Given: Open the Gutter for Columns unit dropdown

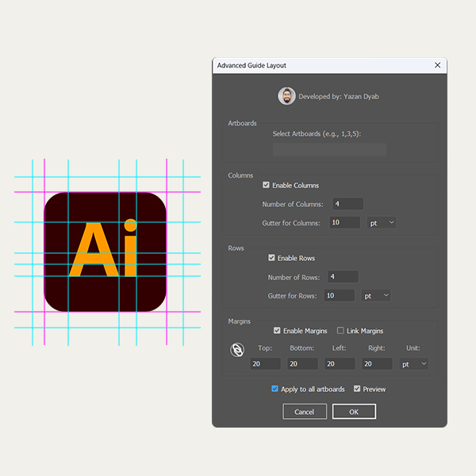Looking at the screenshot, I should (x=382, y=223).
